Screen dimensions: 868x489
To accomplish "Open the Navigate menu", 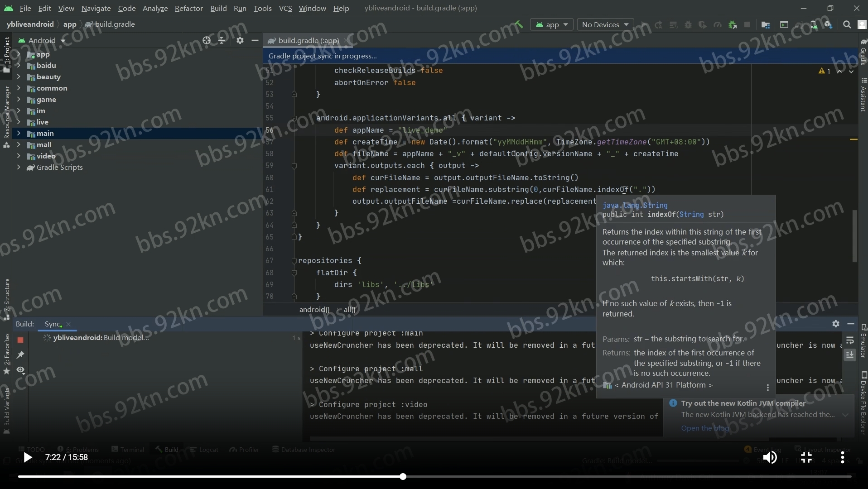I will [x=96, y=8].
